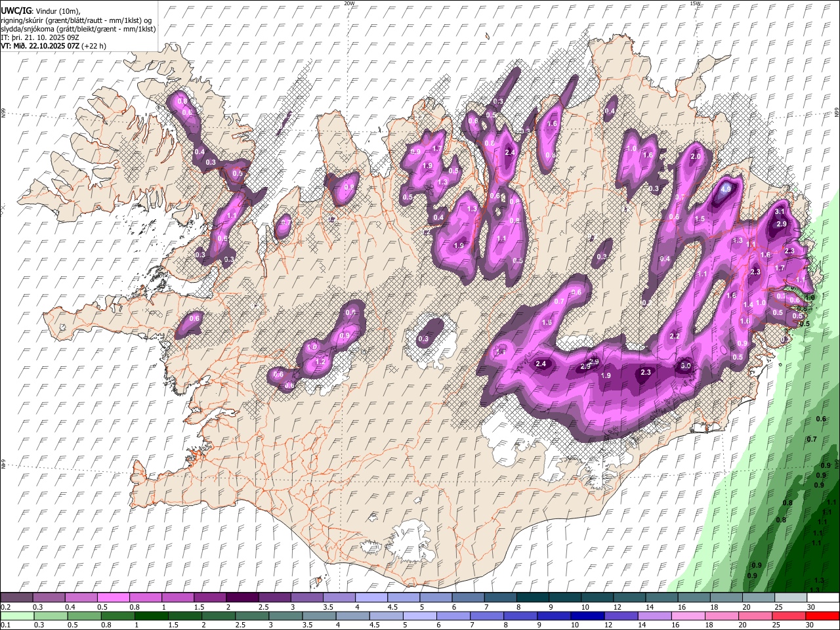Click the "15W" longitude label on the top edge
Screen dimensions: 840x630
coord(695,3)
